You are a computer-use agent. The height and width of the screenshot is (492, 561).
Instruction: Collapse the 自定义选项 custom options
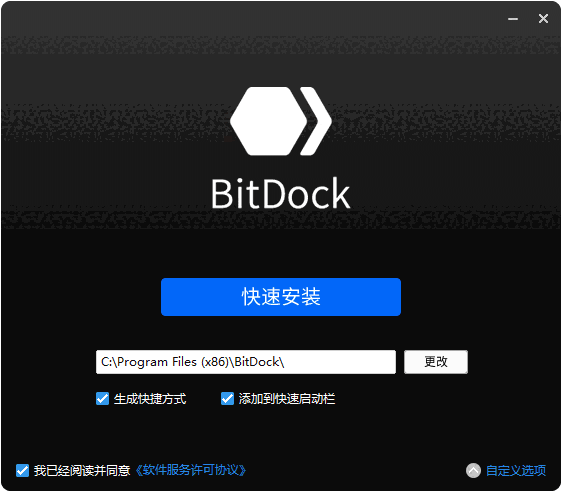[516, 471]
